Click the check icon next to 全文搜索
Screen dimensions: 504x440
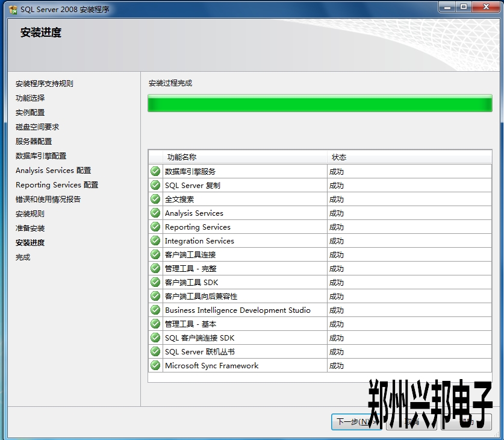[155, 199]
